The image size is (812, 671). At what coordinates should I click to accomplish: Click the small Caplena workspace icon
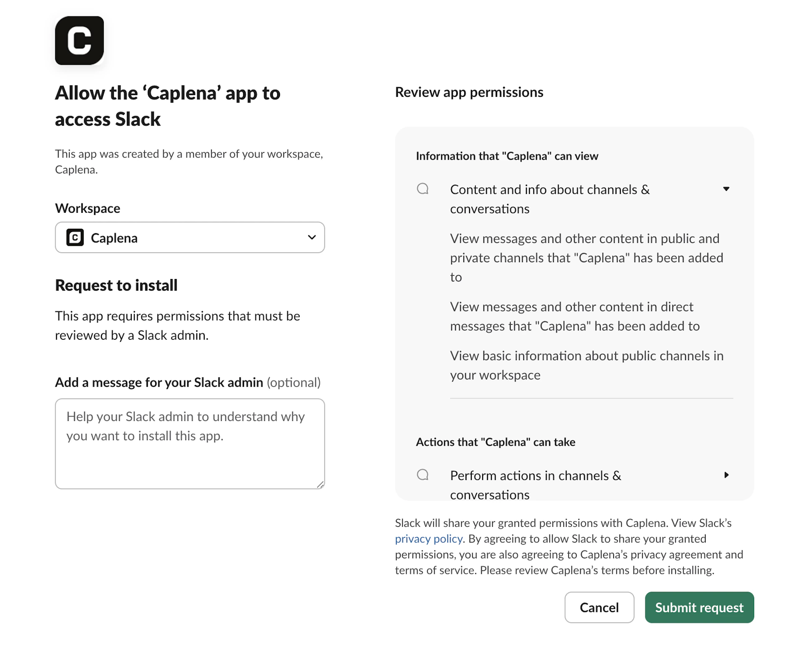point(75,237)
